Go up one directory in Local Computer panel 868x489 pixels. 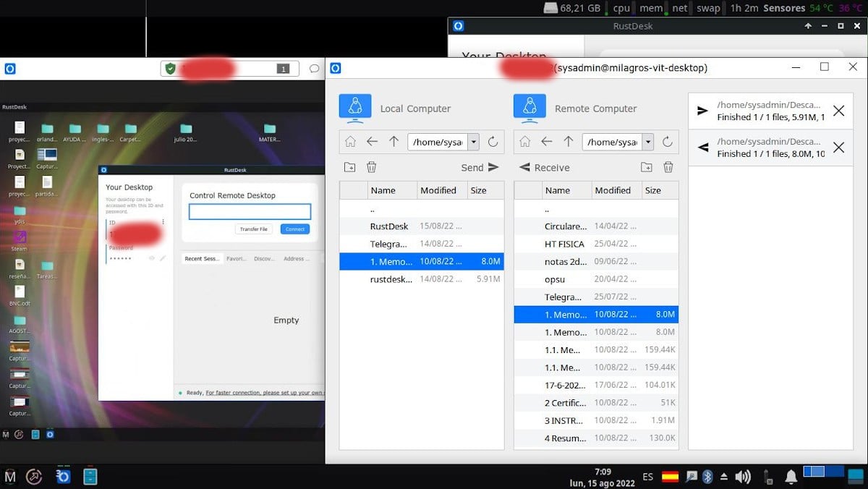point(393,142)
